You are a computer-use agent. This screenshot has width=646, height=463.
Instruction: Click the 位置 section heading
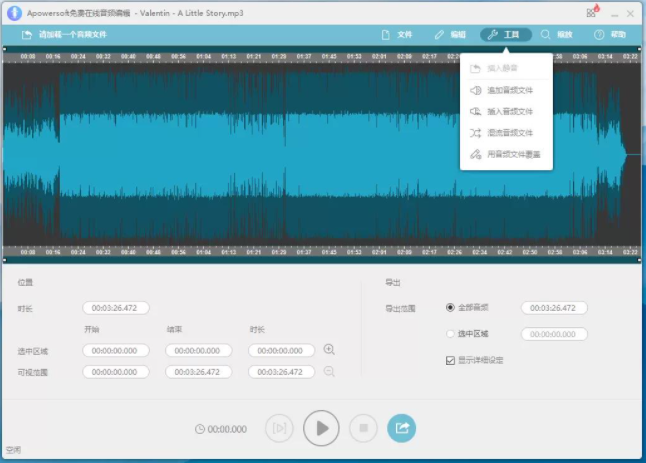[x=25, y=282]
